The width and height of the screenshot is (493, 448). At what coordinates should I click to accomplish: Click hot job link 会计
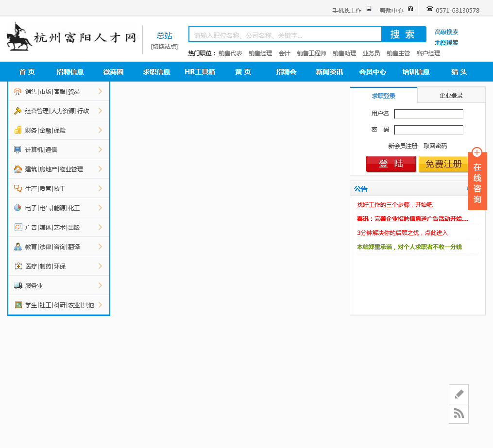pos(285,53)
